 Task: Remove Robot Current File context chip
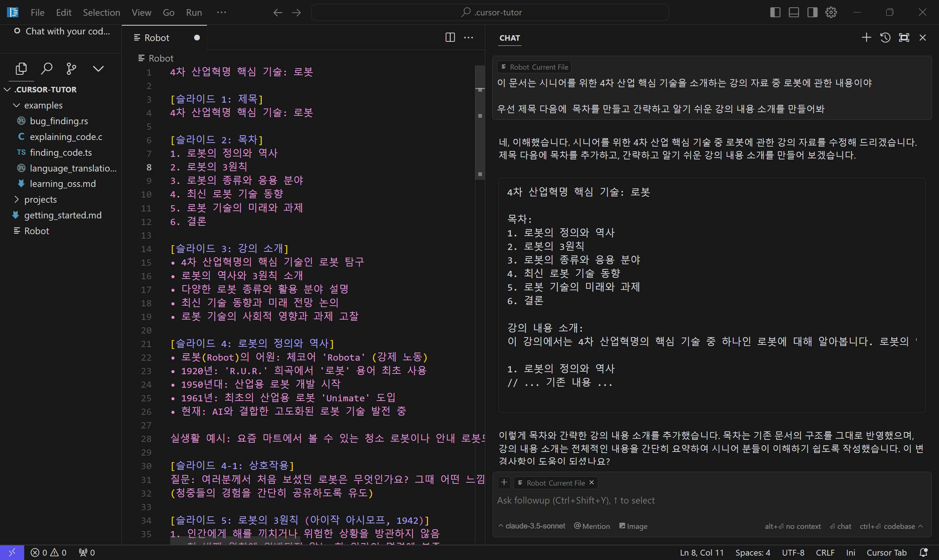(592, 483)
